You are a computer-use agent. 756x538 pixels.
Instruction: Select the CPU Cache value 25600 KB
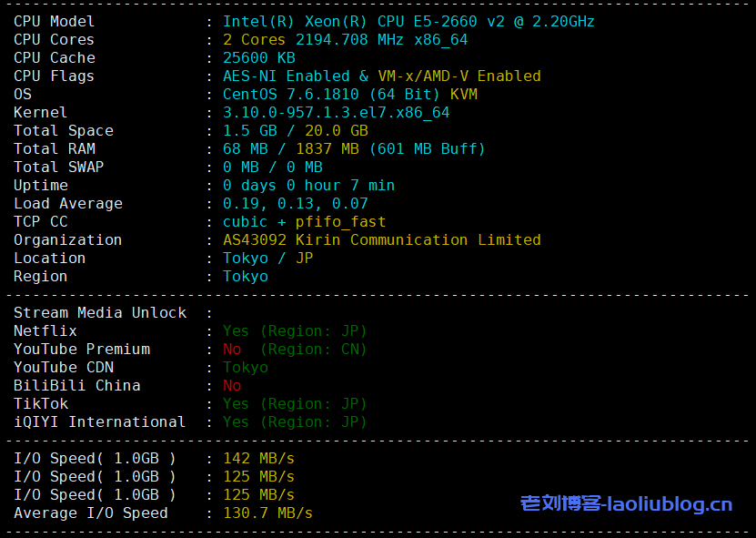click(258, 57)
